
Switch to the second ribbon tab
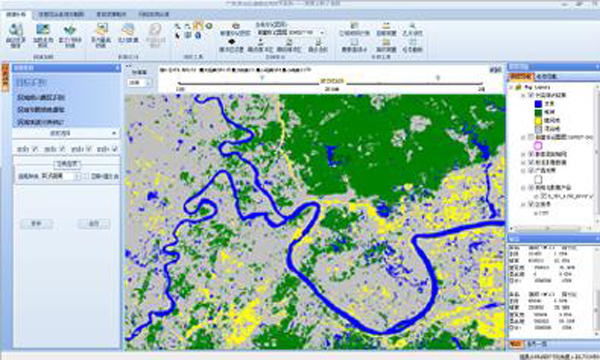61,14
